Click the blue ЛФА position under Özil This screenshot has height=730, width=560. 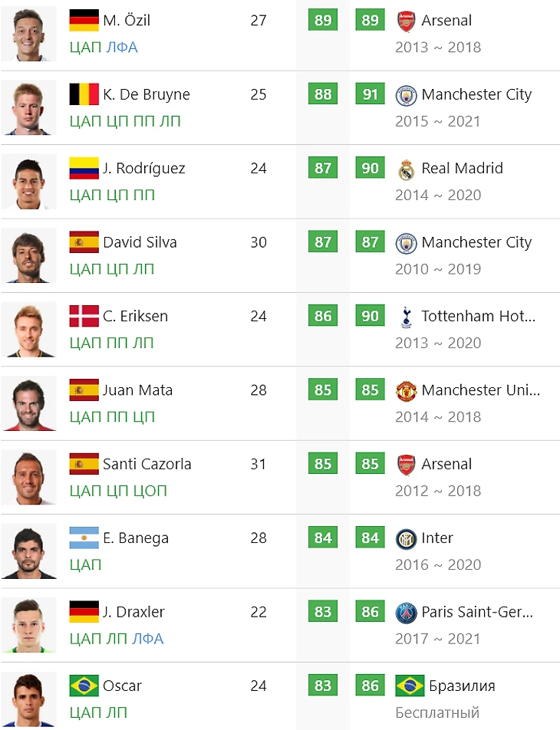(x=122, y=47)
